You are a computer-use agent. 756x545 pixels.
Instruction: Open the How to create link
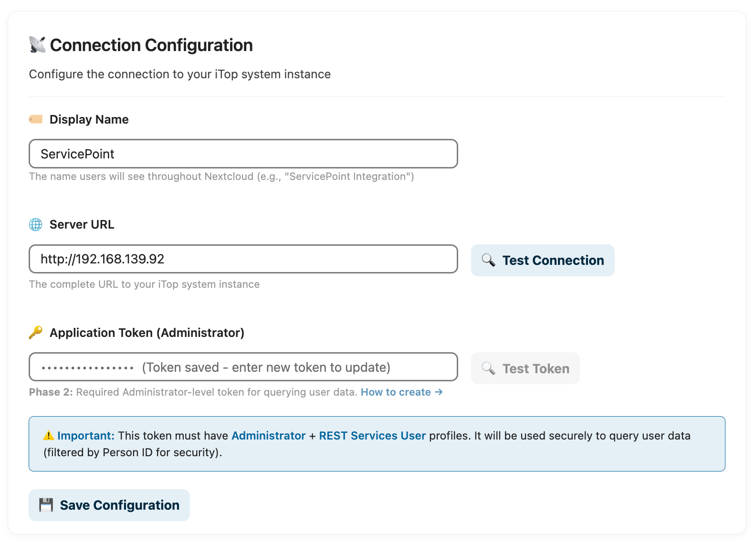click(x=401, y=392)
